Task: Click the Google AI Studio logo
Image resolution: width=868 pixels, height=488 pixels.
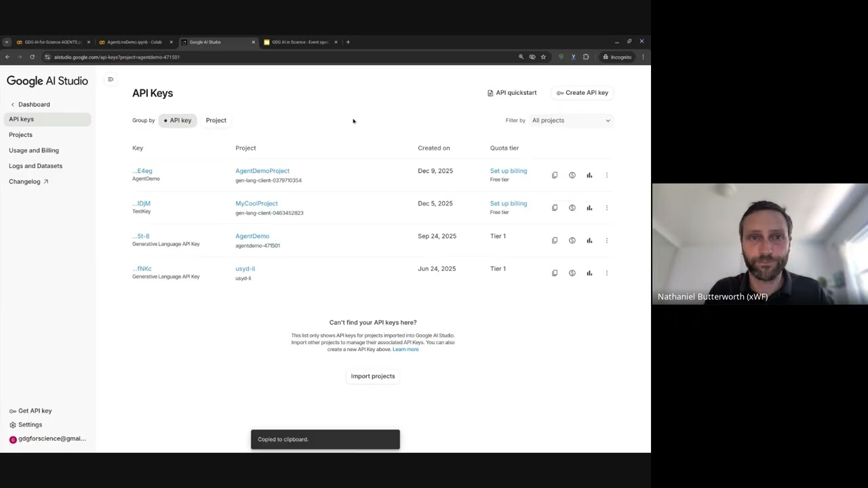Action: 47,81
